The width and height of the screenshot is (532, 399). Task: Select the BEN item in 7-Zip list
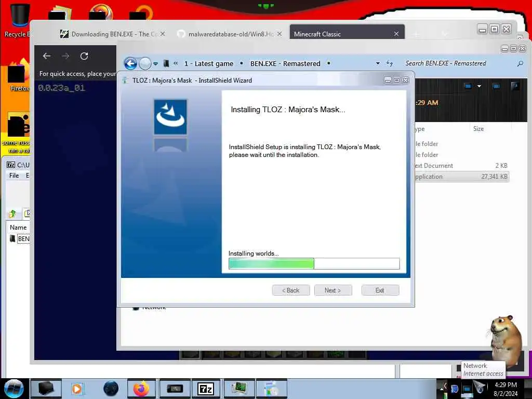20,238
